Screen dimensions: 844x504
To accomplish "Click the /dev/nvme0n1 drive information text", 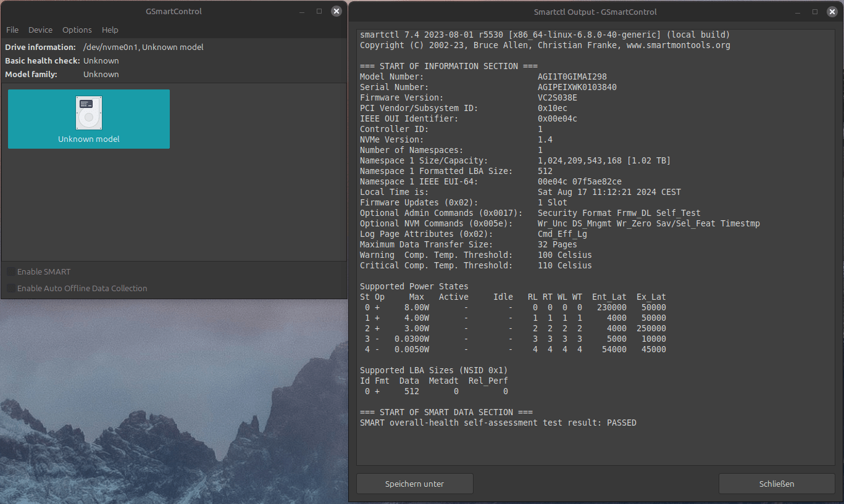I will [143, 47].
